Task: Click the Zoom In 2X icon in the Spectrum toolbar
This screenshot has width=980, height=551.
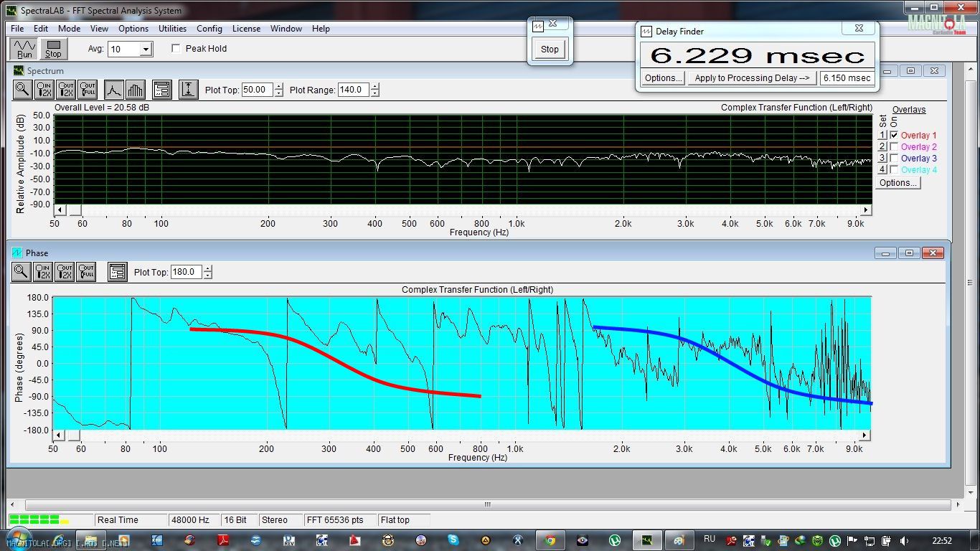Action: (x=44, y=90)
